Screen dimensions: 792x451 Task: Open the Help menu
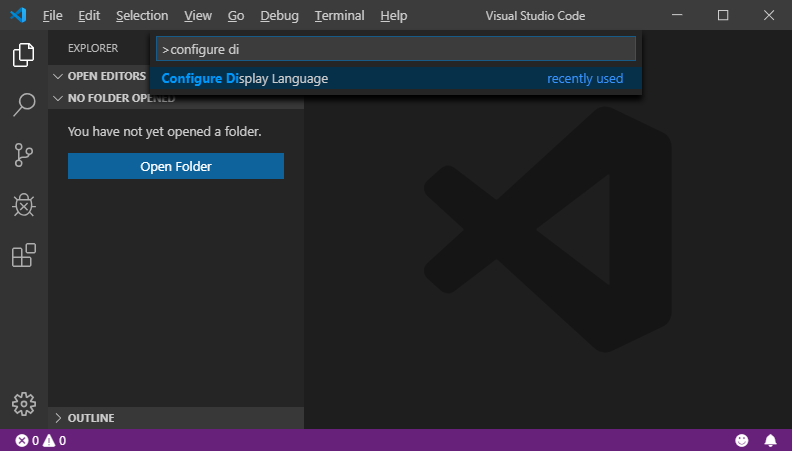click(x=393, y=16)
